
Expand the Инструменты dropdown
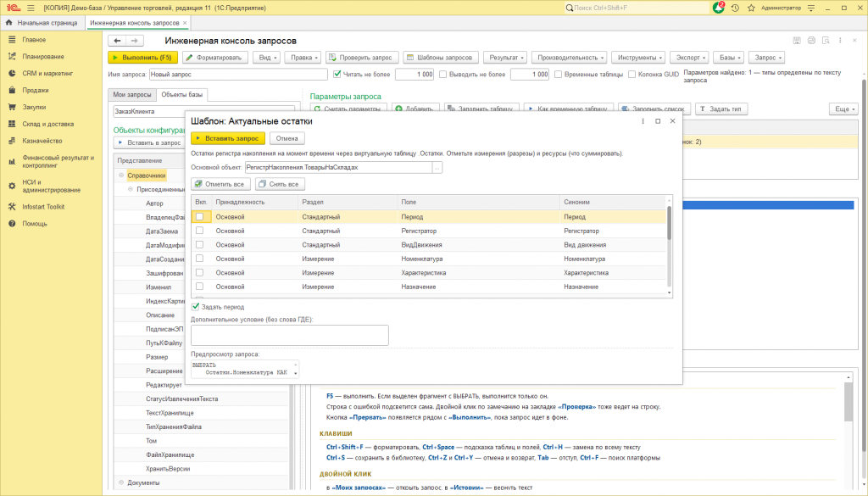(639, 58)
